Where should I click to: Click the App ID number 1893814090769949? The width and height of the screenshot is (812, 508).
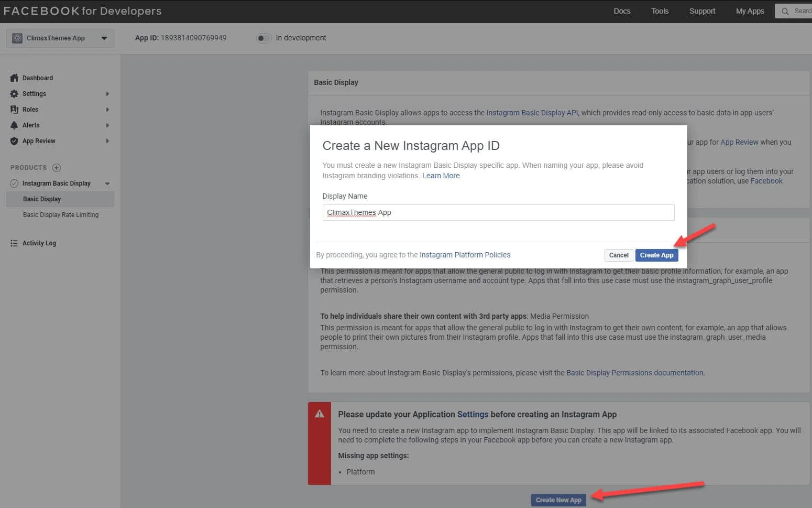[x=194, y=38]
